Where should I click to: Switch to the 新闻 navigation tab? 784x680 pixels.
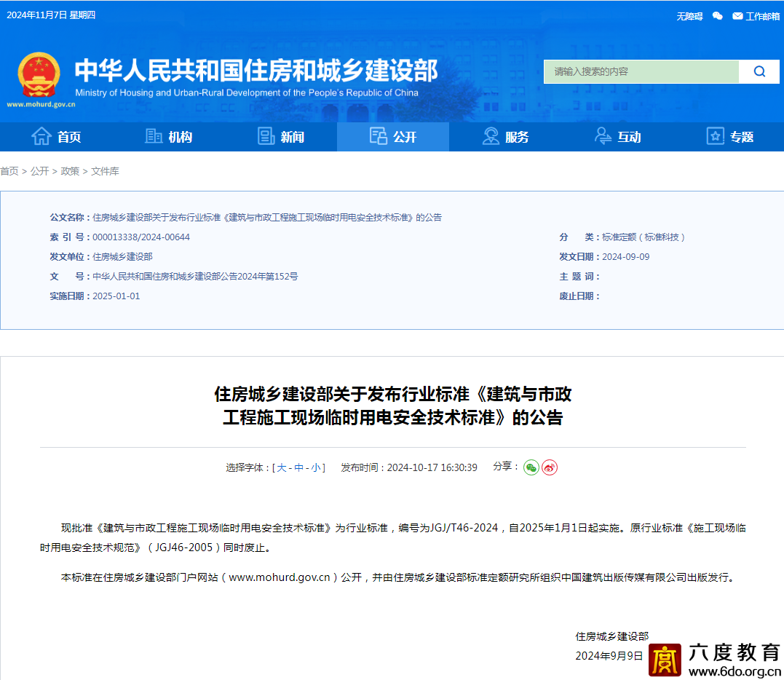tap(280, 137)
